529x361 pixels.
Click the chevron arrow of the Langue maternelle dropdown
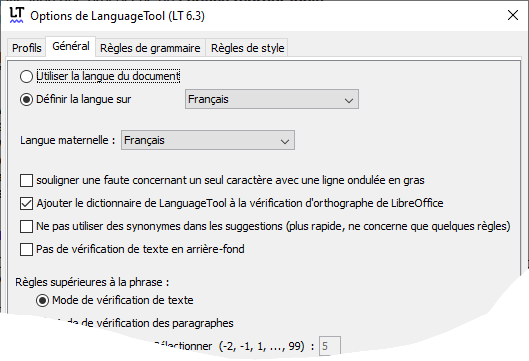pos(285,141)
